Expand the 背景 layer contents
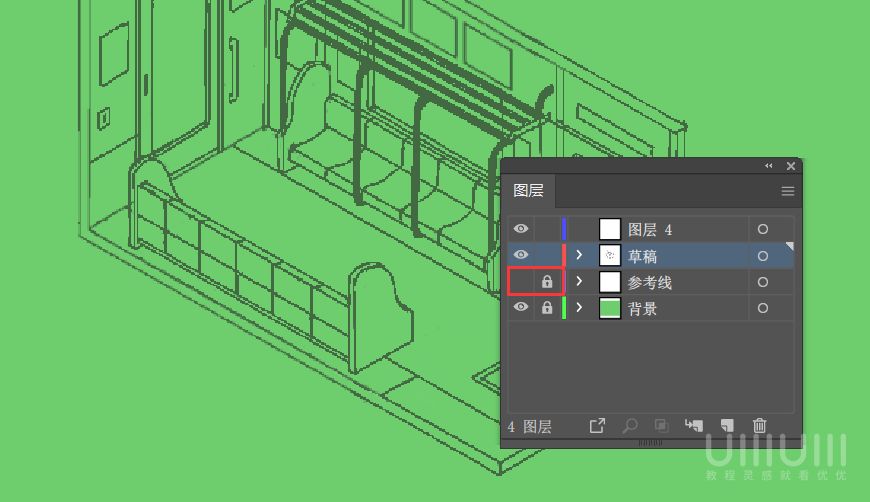Viewport: 870px width, 502px height. [579, 308]
